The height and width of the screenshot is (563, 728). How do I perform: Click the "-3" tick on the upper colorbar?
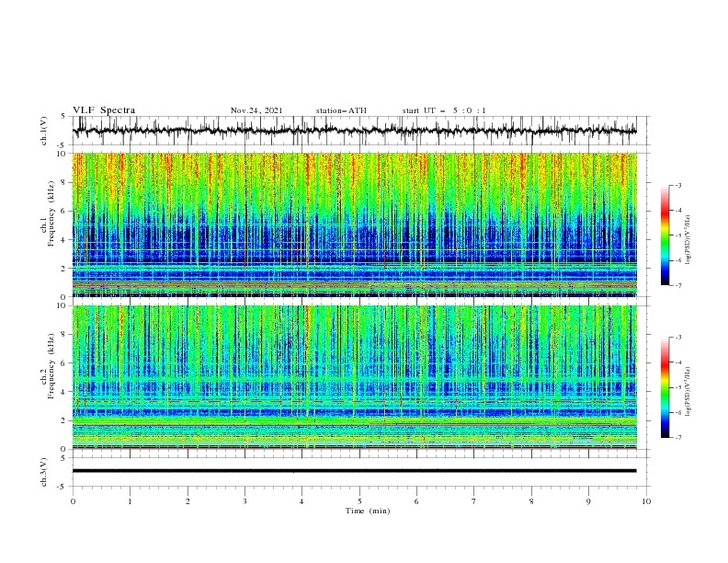(678, 185)
